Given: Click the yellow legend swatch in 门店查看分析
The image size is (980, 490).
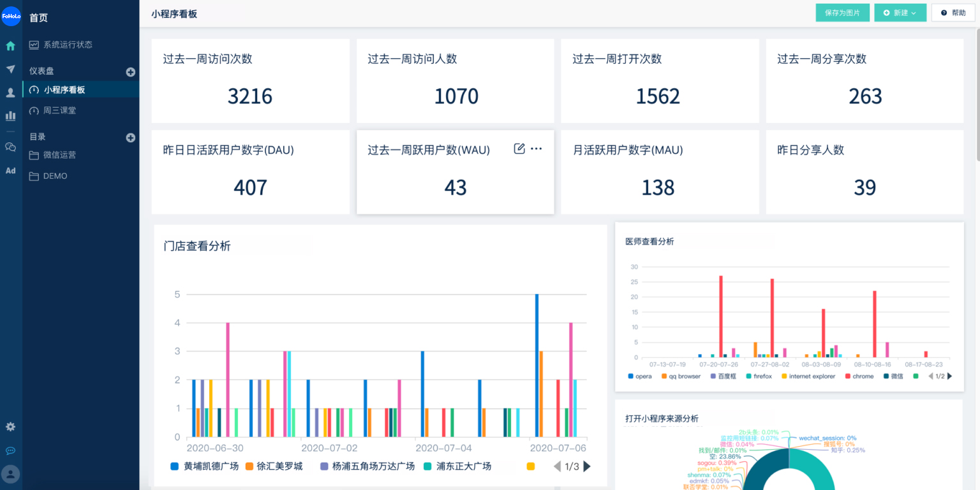Looking at the screenshot, I should point(530,466).
